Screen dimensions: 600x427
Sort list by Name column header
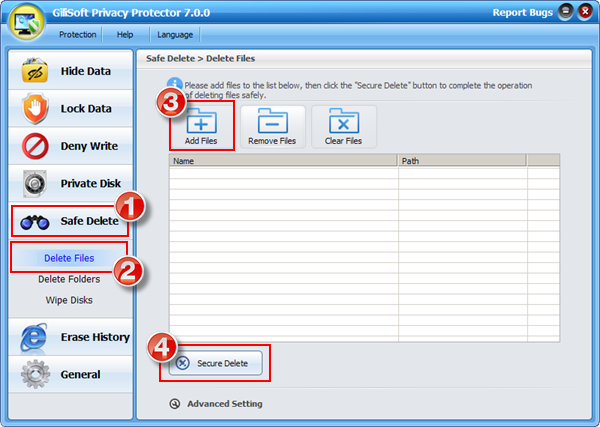coord(283,161)
